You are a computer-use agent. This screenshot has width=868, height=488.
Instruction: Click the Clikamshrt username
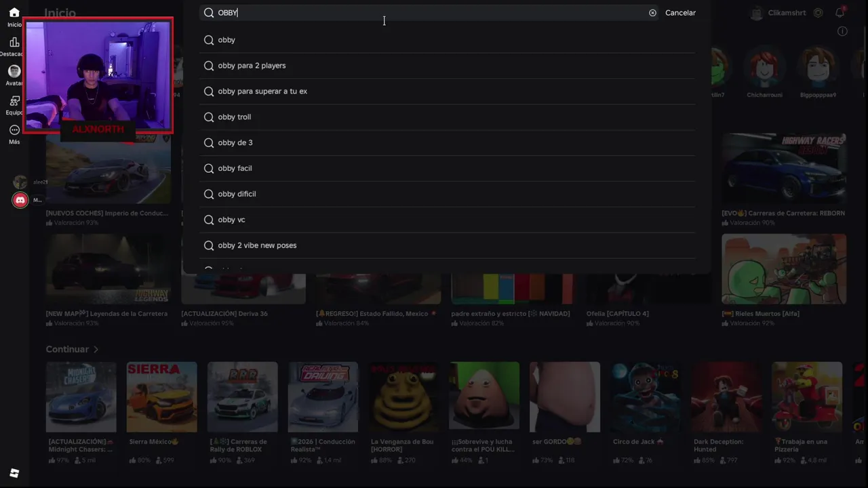[787, 13]
